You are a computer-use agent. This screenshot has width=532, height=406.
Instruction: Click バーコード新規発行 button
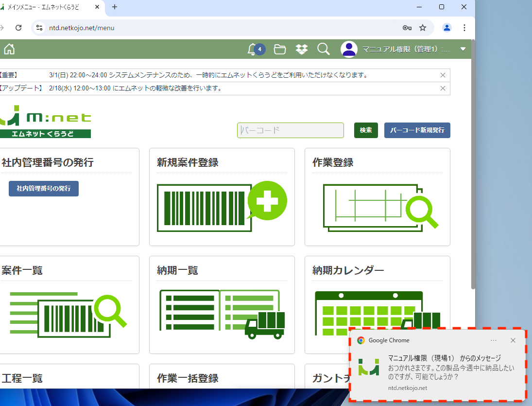pyautogui.click(x=417, y=130)
